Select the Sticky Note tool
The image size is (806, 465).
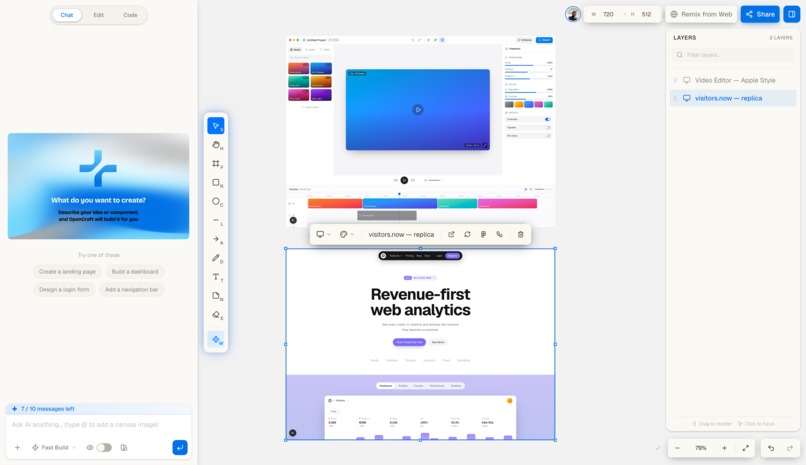click(x=216, y=296)
